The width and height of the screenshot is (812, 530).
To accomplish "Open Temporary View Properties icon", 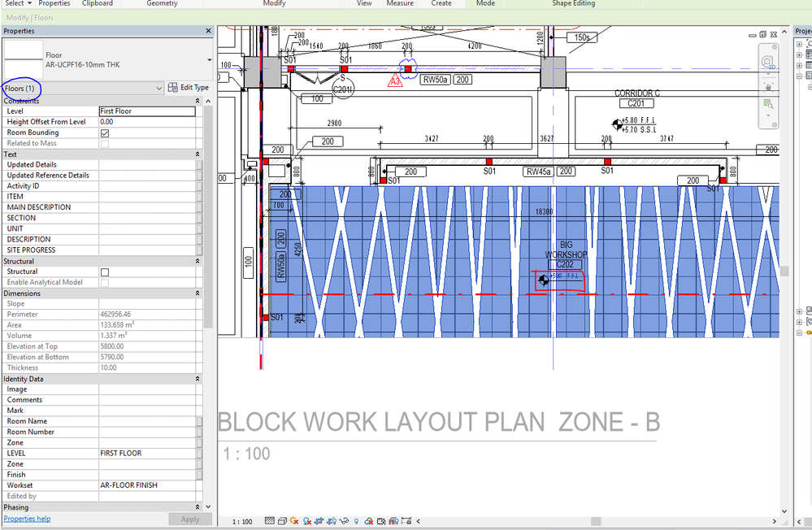I will 381,521.
